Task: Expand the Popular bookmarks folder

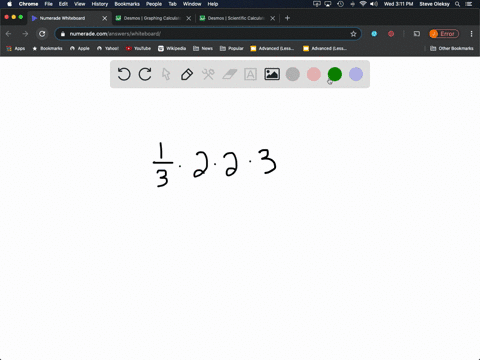Action: click(x=232, y=48)
